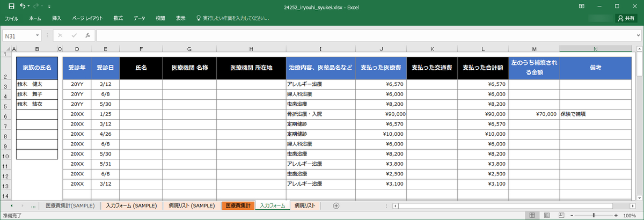Open Insert Function fx icon
Image resolution: width=644 pixels, height=220 pixels.
click(87, 35)
